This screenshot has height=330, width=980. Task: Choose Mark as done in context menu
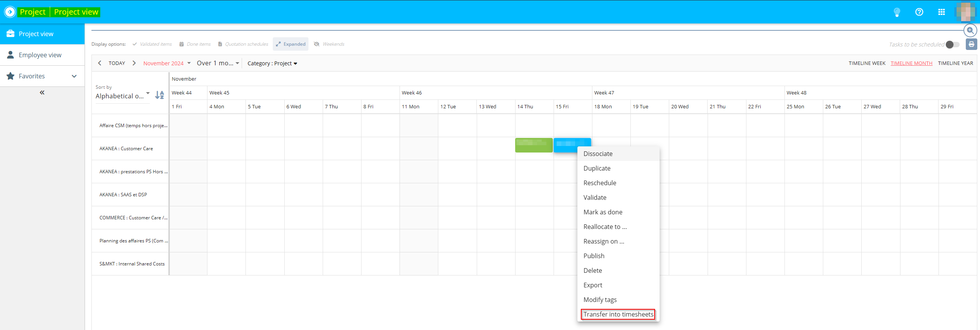click(602, 212)
